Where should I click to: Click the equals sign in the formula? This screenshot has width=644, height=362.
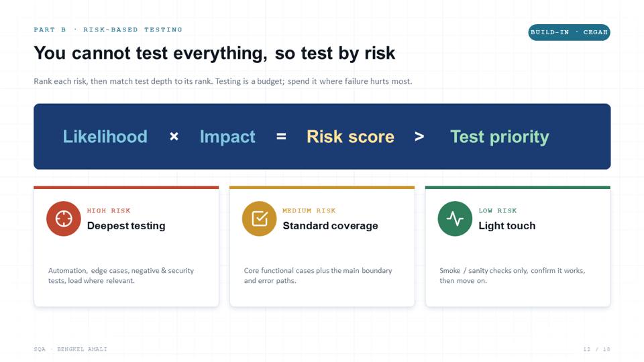(281, 136)
